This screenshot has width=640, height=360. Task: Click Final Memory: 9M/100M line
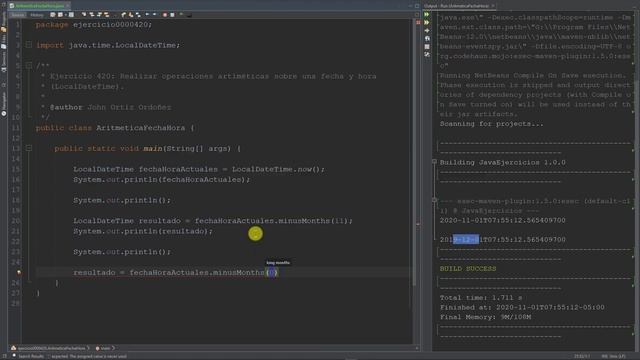485,317
